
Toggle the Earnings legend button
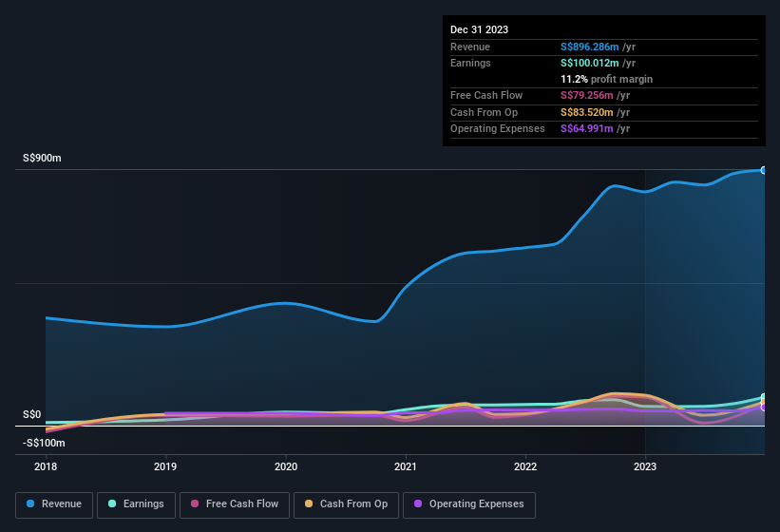click(x=136, y=504)
